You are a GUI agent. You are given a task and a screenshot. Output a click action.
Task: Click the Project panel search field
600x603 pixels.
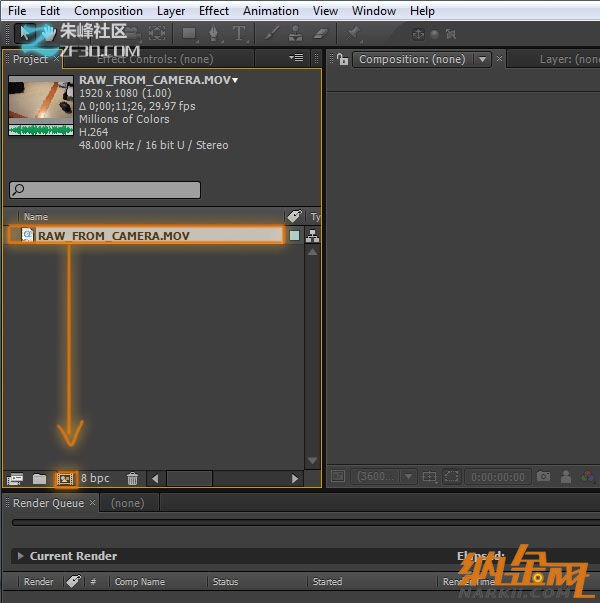105,190
